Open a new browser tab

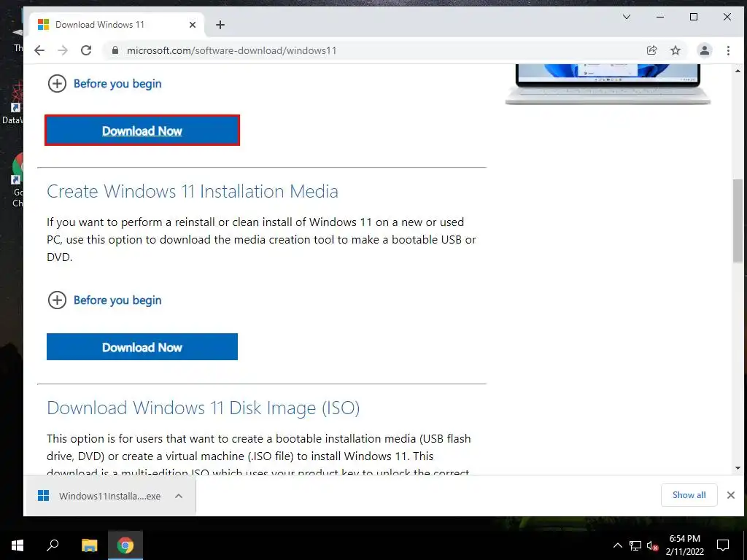point(220,25)
